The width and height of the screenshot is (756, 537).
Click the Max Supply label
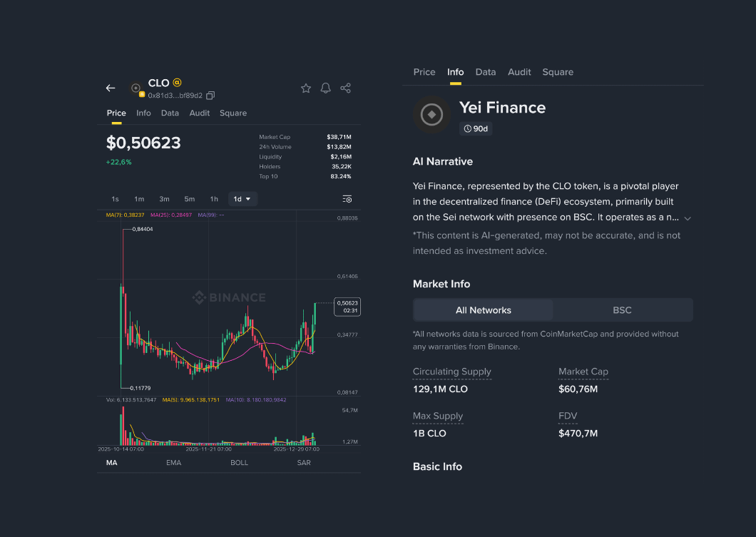438,416
